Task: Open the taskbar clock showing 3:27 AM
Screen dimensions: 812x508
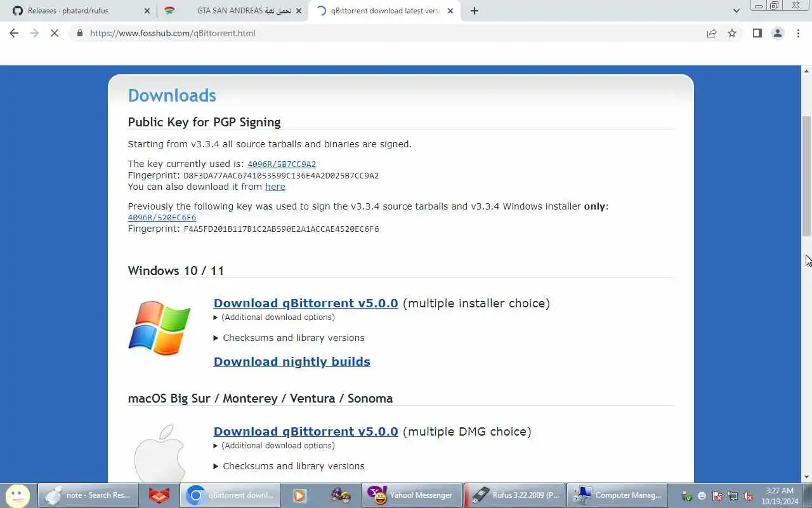Action: click(x=779, y=495)
